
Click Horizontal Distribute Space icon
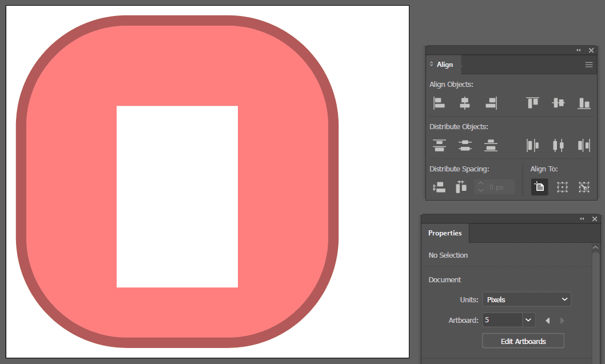461,187
